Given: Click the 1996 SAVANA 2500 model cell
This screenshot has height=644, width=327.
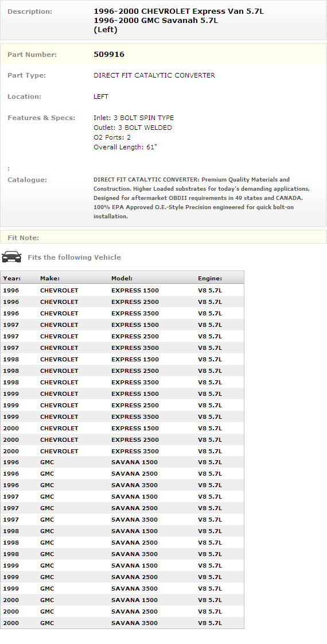Looking at the screenshot, I should point(135,474).
